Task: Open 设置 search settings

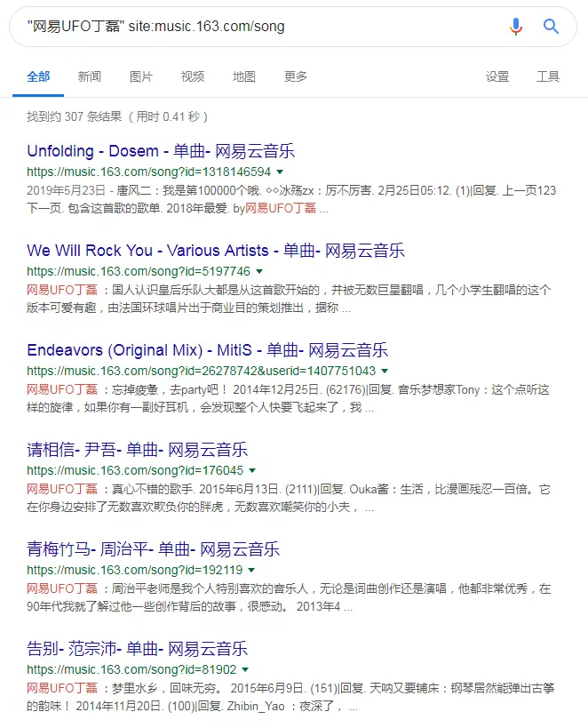Action: 497,76
